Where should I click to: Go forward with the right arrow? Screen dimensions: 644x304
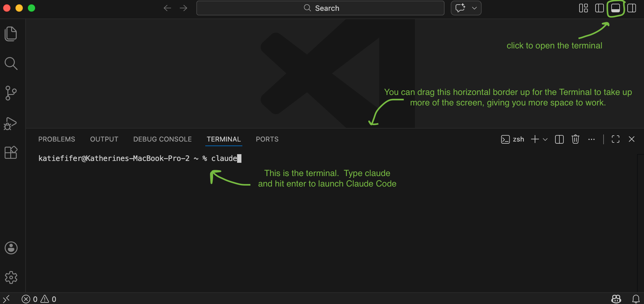(183, 8)
